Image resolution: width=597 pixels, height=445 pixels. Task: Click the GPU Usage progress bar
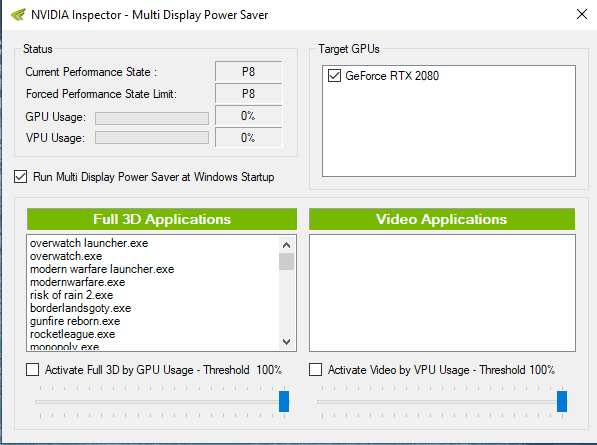point(152,118)
